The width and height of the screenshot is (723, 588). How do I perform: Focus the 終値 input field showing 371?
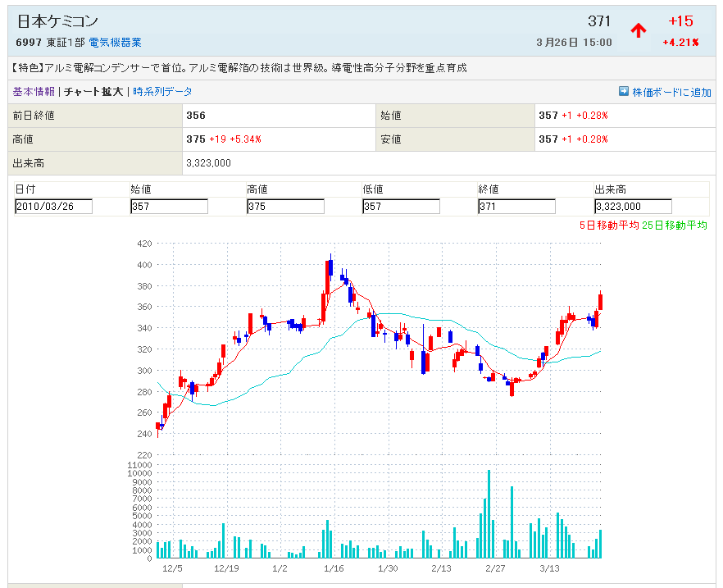[517, 206]
